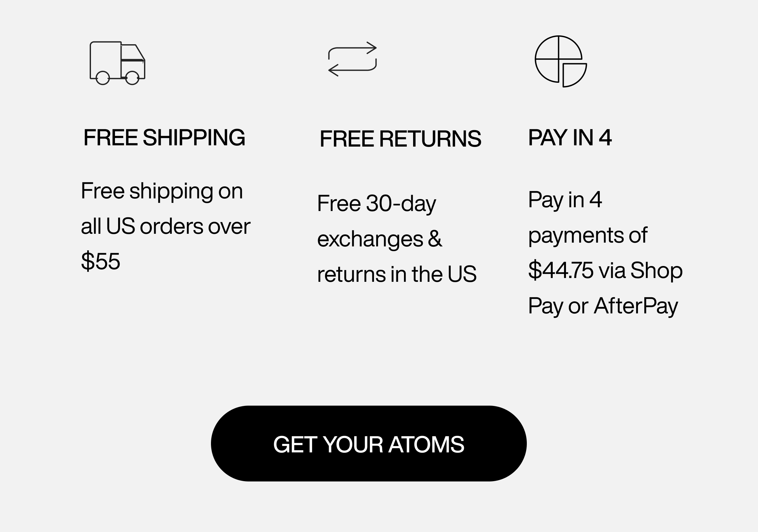The height and width of the screenshot is (532, 758).
Task: Click the truck's cab window
Action: click(132, 52)
